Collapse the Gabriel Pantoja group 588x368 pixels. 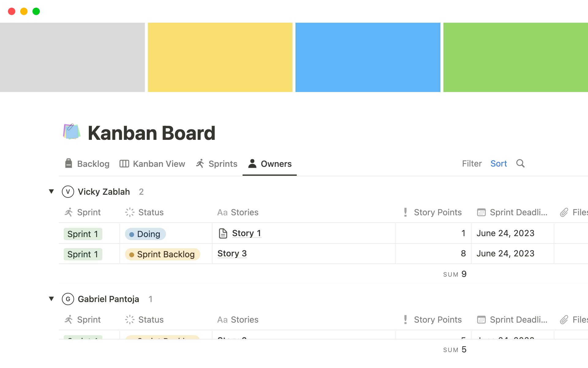(51, 299)
